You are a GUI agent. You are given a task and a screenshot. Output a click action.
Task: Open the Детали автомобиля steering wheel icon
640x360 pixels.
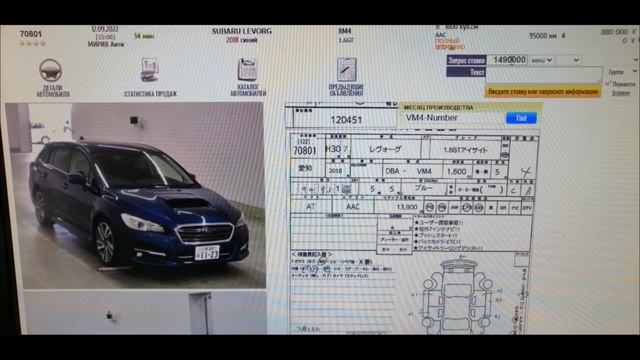pyautogui.click(x=51, y=70)
